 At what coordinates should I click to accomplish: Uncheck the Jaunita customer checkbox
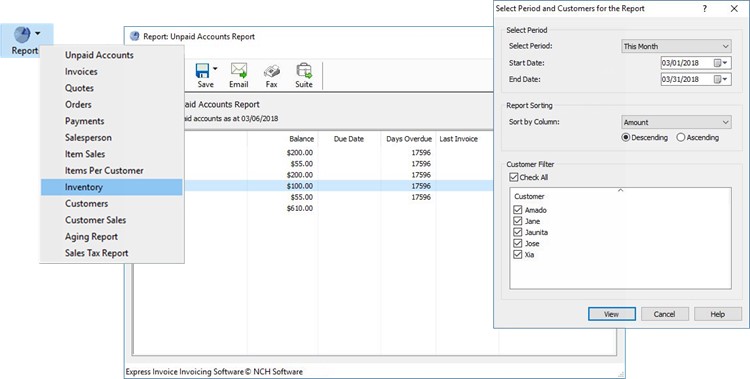517,233
